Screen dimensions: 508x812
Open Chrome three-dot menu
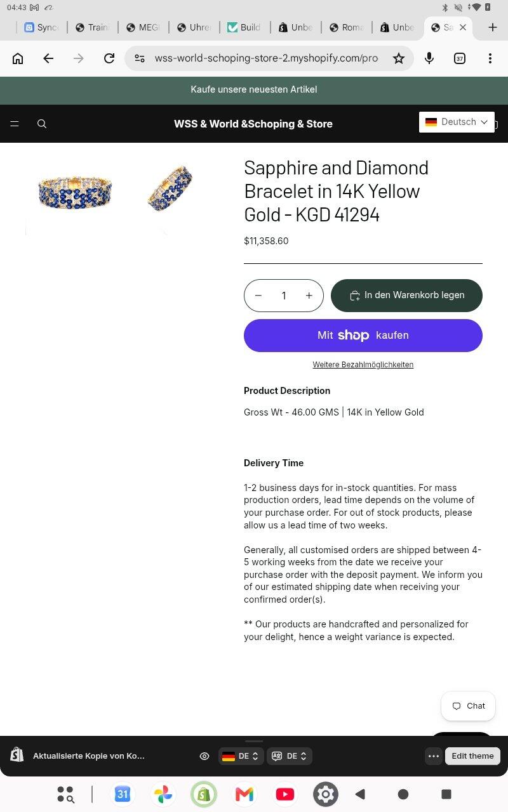coord(490,58)
